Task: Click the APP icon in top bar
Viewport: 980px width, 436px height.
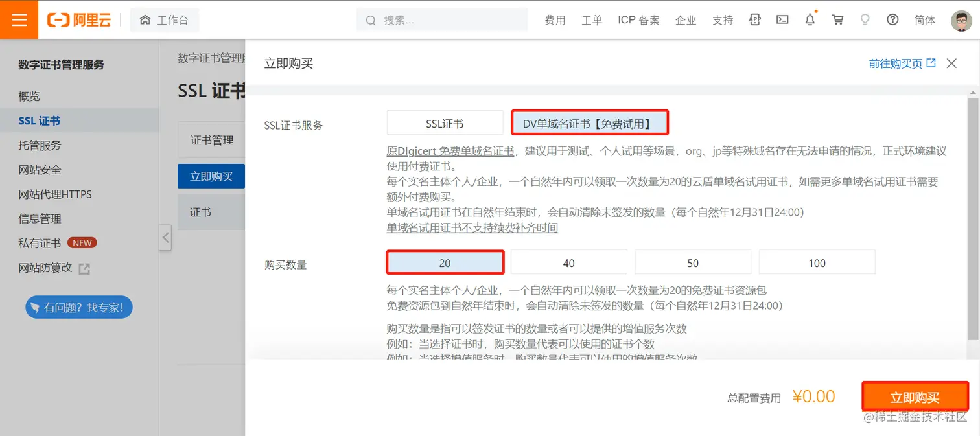Action: (754, 19)
